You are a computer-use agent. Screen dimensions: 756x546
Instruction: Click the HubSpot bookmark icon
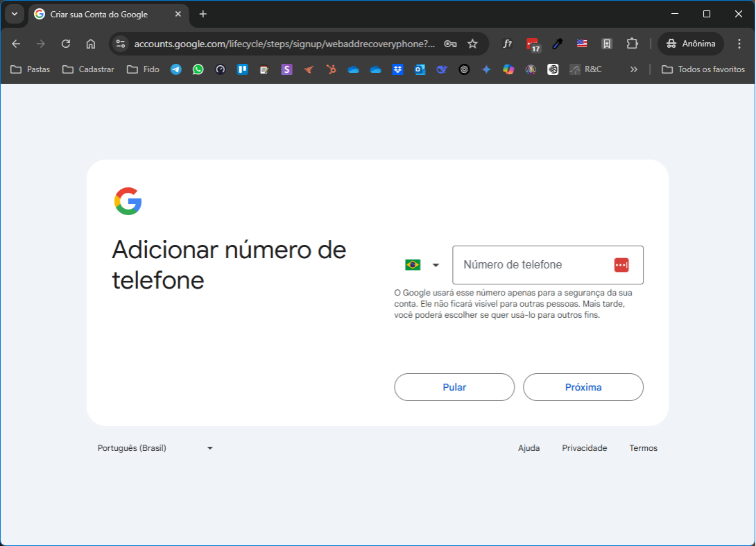click(332, 69)
